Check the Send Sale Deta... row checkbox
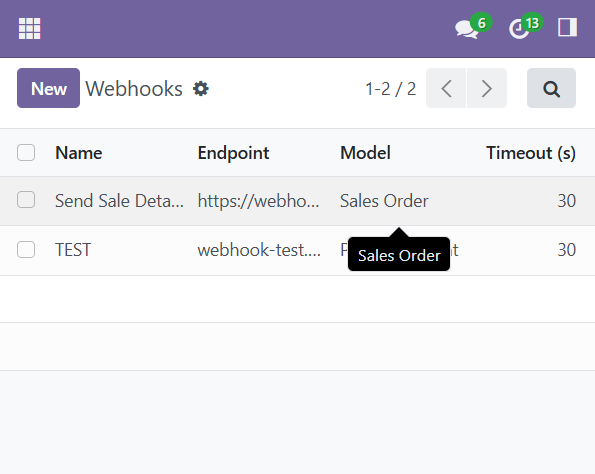 [26, 200]
